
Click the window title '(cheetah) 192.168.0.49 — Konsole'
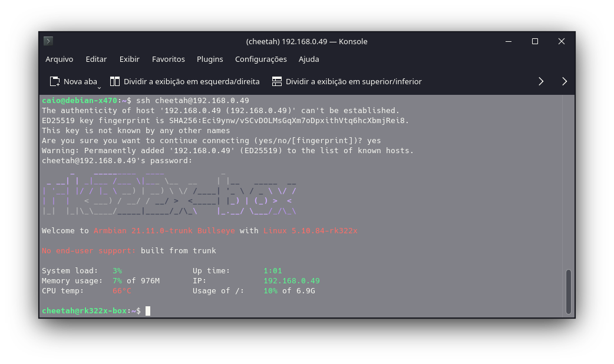pos(306,41)
